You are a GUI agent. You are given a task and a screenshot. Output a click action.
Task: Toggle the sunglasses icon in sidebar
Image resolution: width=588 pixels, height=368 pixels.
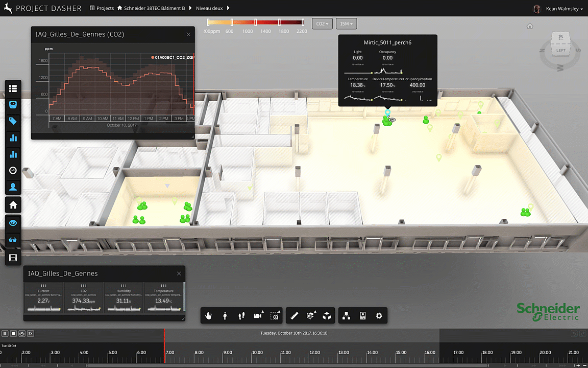coord(13,240)
